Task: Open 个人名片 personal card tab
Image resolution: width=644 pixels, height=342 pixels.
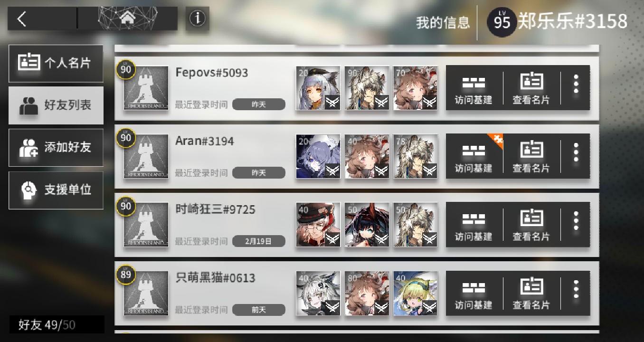Action: pyautogui.click(x=56, y=63)
